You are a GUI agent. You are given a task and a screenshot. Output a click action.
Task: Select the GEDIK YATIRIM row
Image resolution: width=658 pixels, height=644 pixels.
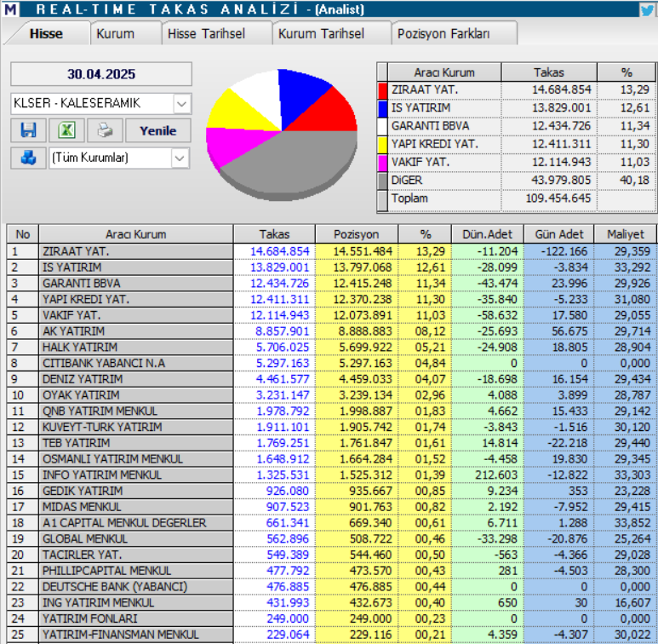[331, 491]
